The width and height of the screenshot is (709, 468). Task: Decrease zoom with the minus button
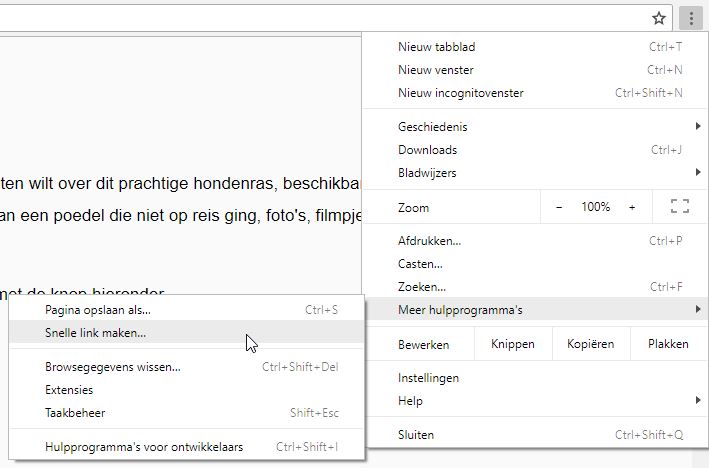[x=559, y=207]
